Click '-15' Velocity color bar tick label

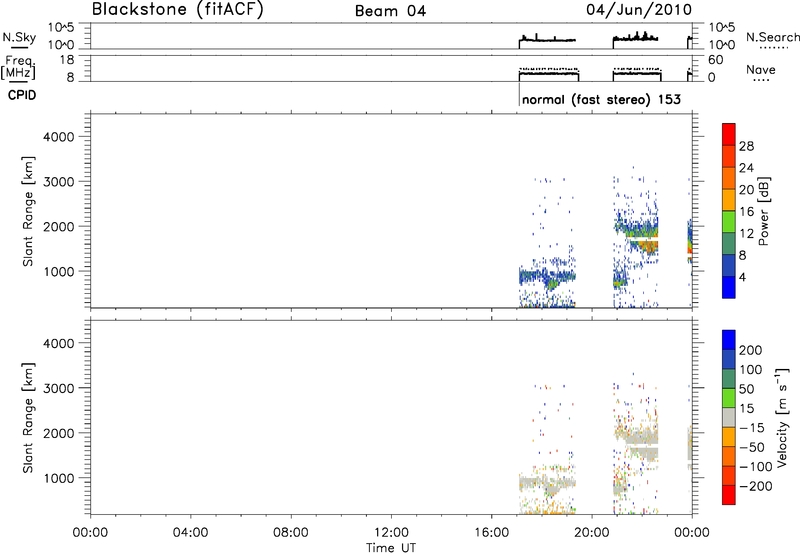(752, 427)
